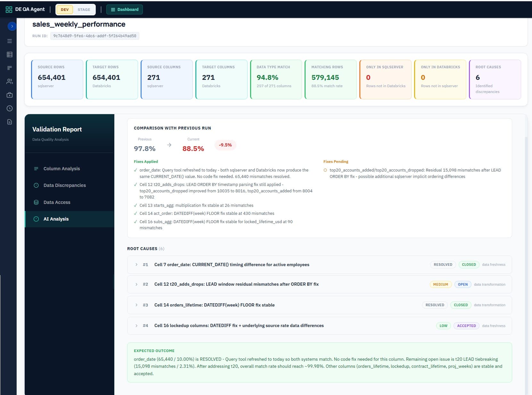Viewport: 532px width, 395px height.
Task: Expand root cause #2 t20_adds_drops chevron
Action: [x=136, y=284]
